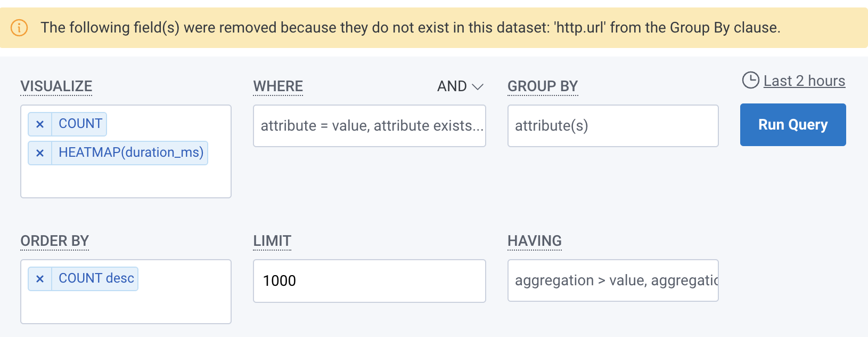Click the LIMIT field containing 1000
Image resolution: width=868 pixels, height=337 pixels.
point(370,280)
